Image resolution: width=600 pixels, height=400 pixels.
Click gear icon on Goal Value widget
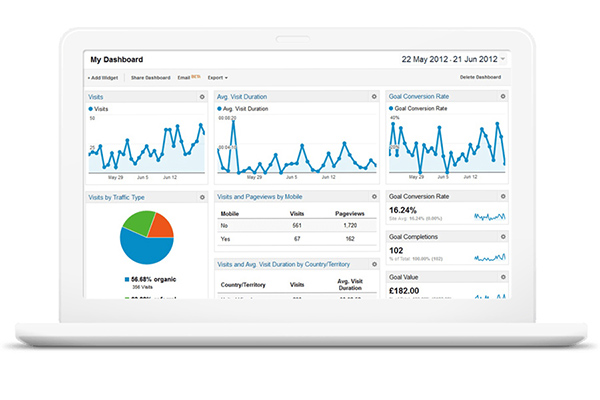[x=503, y=275]
